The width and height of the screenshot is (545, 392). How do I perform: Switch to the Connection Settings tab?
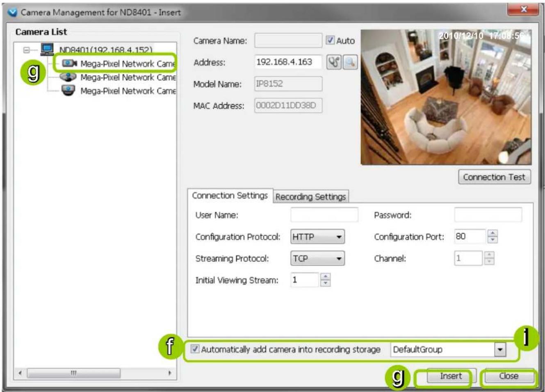click(x=230, y=196)
